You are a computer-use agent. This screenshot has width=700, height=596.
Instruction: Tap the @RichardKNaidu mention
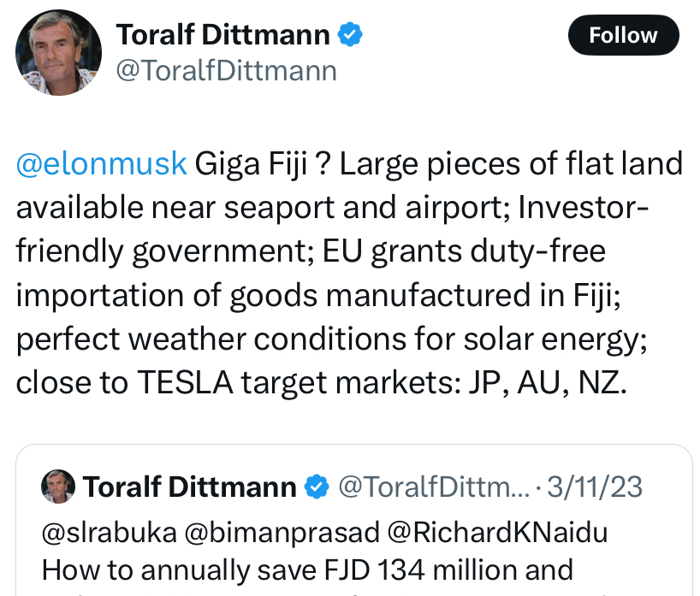pos(497,531)
